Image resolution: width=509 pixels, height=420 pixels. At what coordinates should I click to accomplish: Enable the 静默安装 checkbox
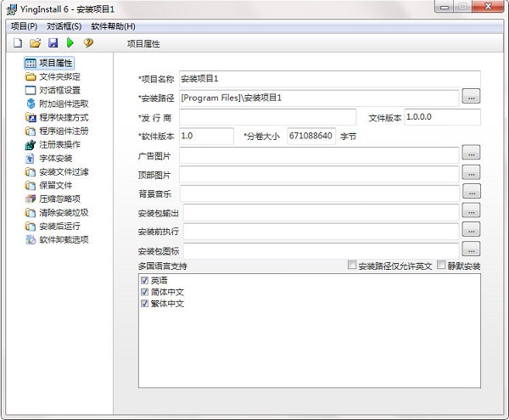click(441, 266)
